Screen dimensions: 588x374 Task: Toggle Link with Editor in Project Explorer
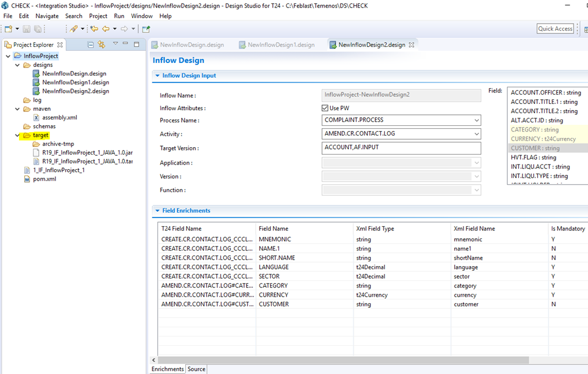102,44
